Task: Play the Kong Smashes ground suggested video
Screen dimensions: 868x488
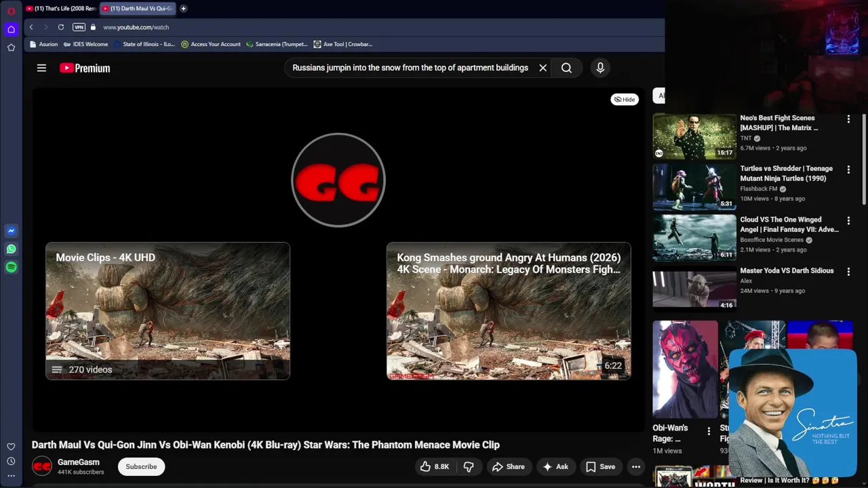Action: [x=509, y=311]
